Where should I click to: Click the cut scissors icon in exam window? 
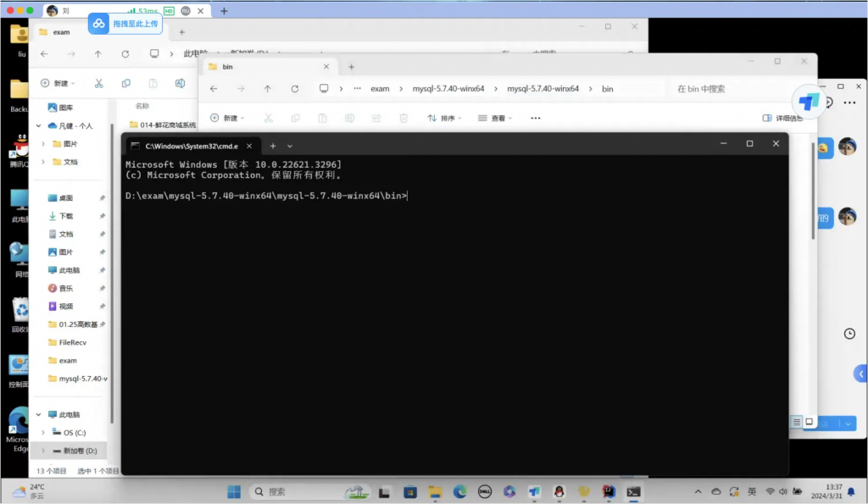[x=98, y=83]
